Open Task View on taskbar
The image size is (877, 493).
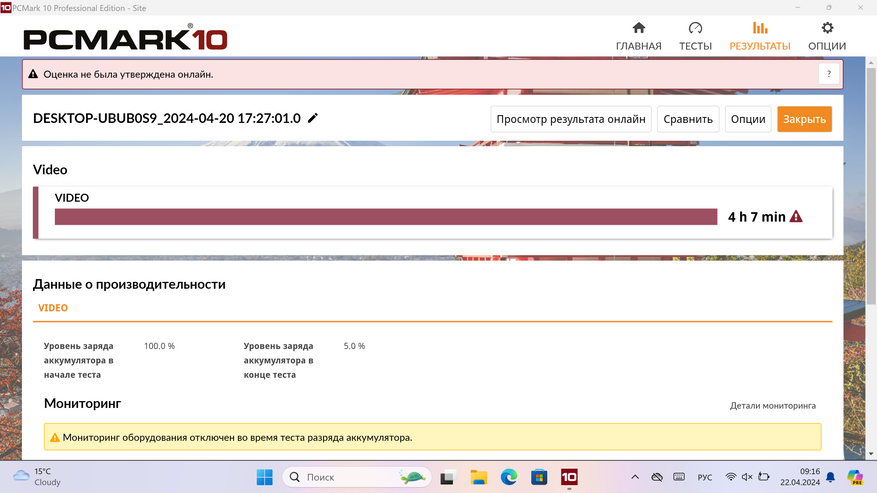(447, 477)
